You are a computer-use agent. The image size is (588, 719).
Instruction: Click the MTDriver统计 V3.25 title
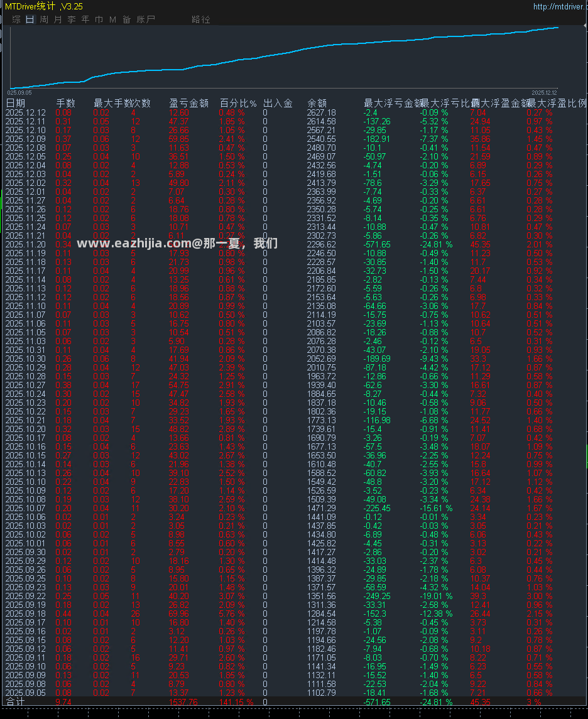coord(44,6)
